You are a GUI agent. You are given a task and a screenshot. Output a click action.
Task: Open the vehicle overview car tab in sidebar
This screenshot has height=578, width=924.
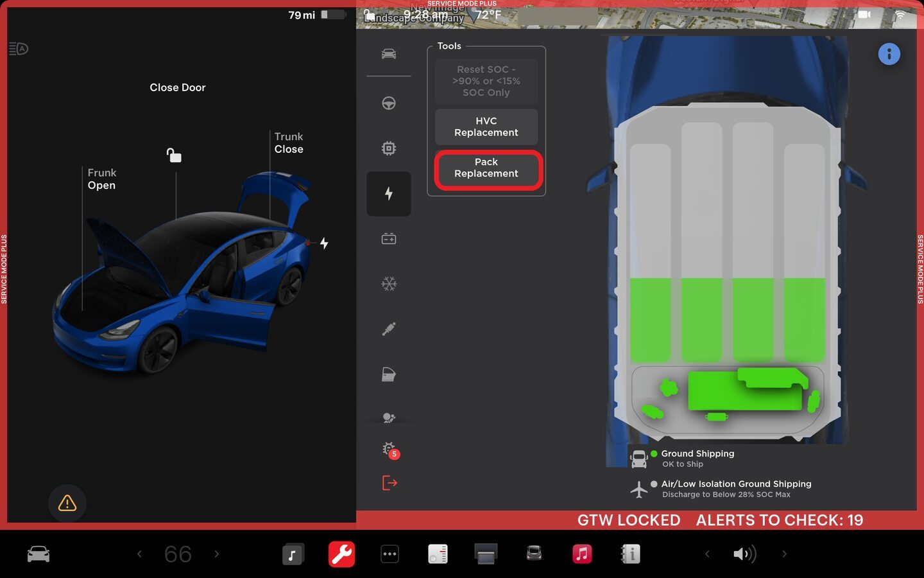point(388,54)
